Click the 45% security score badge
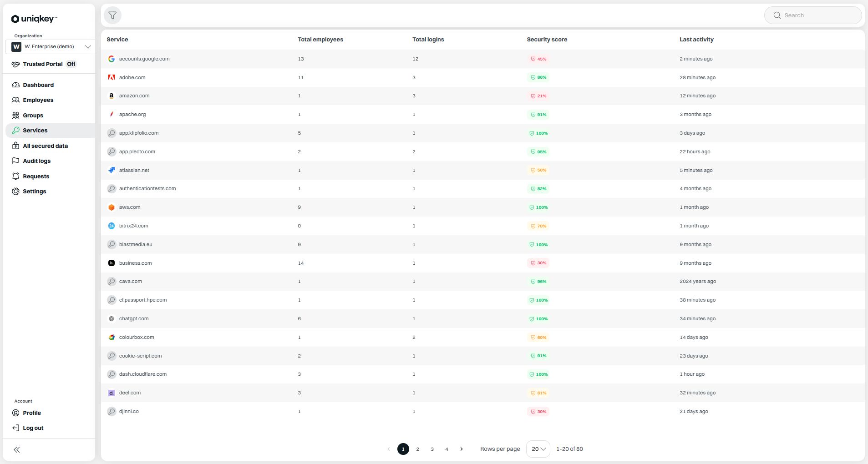This screenshot has width=868, height=464. coord(538,59)
